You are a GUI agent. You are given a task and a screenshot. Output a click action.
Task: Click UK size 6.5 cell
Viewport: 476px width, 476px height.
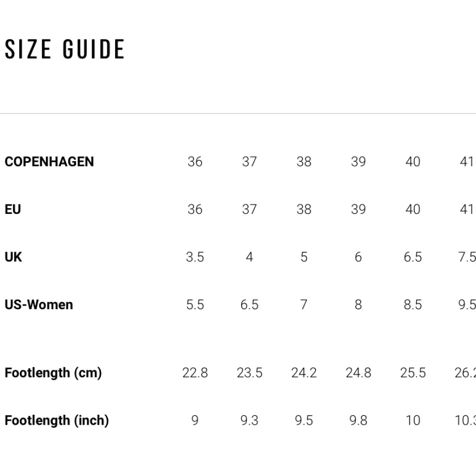pos(413,257)
